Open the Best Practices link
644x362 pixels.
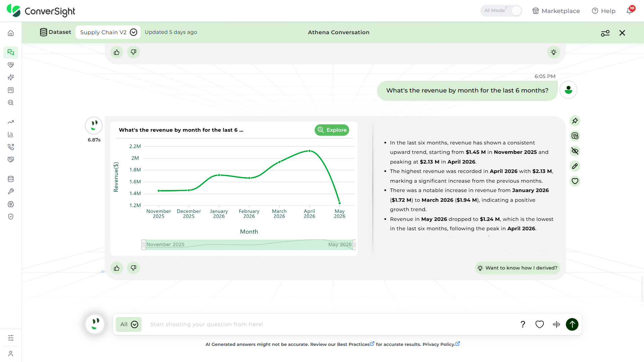[x=356, y=344]
